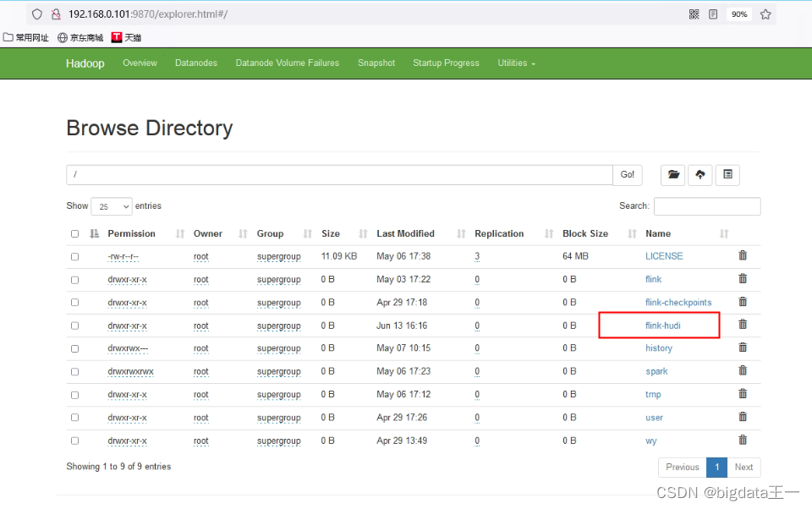This screenshot has height=509, width=812.
Task: Expand the Utilities menu dropdown
Action: point(516,63)
